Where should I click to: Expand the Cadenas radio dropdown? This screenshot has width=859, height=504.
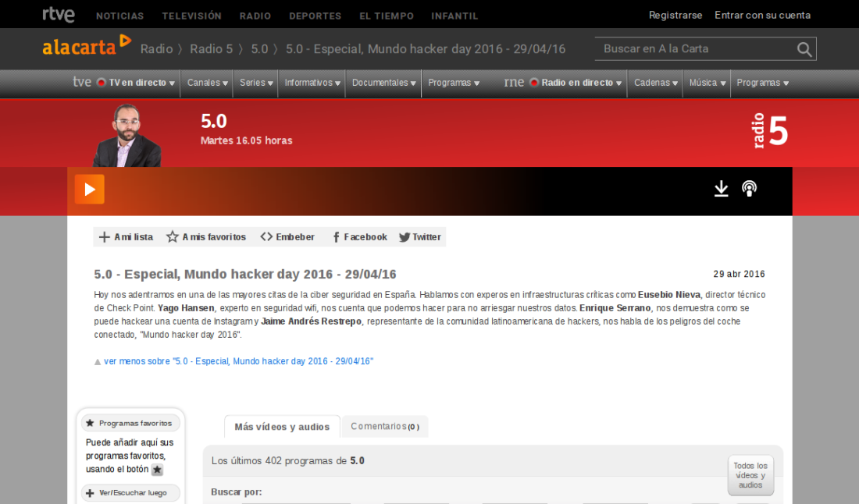[x=655, y=83]
